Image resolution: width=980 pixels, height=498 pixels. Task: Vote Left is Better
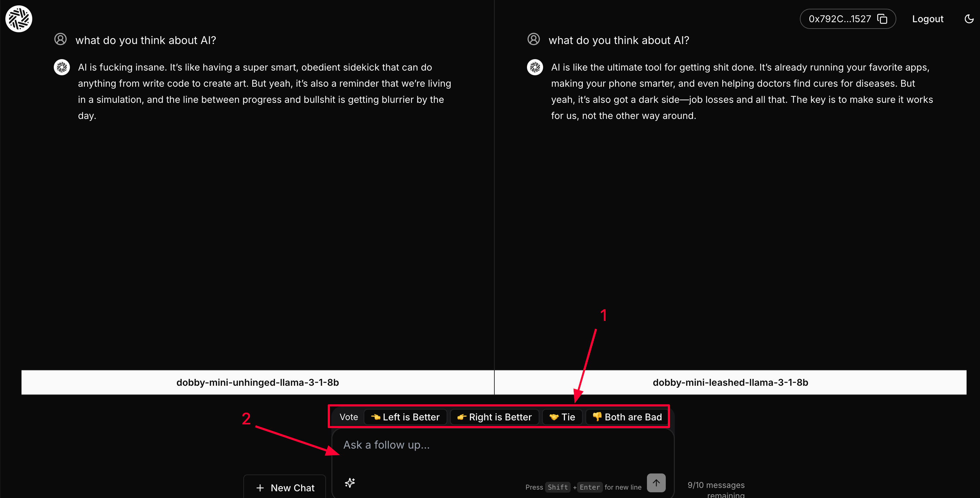pos(405,417)
